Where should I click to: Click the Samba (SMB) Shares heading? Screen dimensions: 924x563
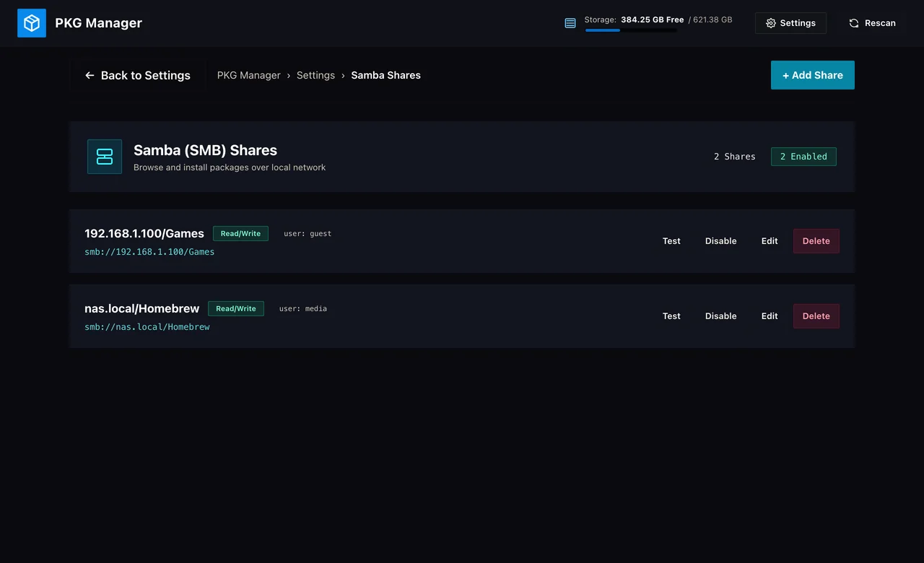[205, 150]
